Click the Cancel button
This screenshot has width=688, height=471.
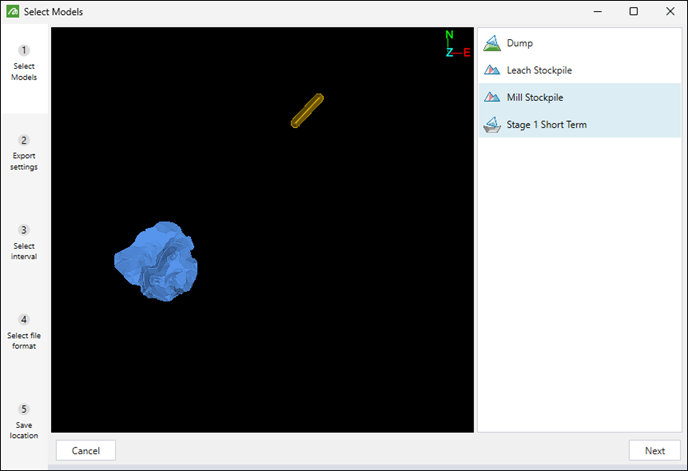click(x=86, y=450)
